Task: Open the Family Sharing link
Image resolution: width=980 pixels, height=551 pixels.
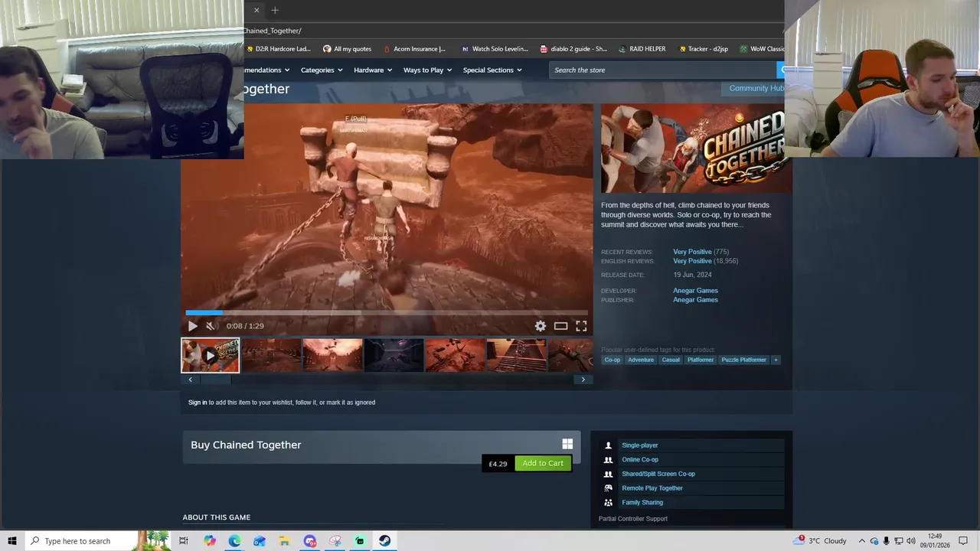Action: 642,503
